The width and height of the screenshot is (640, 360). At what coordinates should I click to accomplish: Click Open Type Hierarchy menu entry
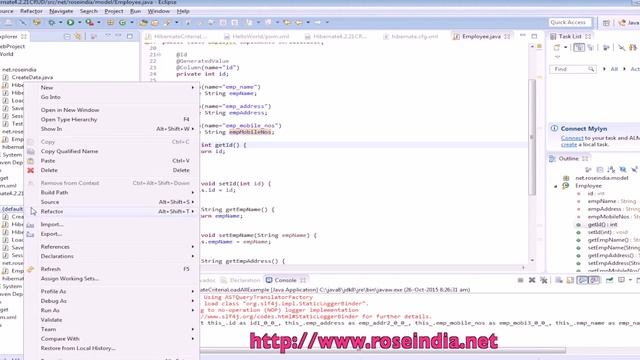pos(112,119)
